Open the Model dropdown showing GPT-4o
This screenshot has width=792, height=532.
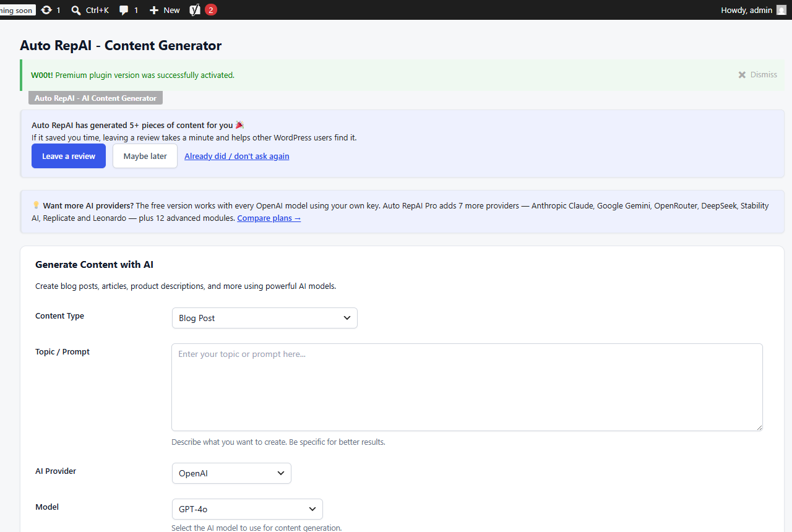tap(247, 509)
